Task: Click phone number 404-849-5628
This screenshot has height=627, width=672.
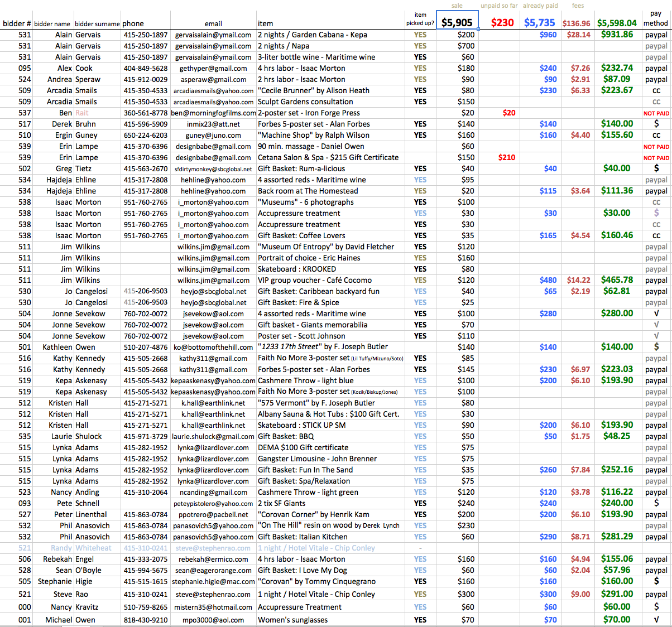Action: click(x=146, y=68)
